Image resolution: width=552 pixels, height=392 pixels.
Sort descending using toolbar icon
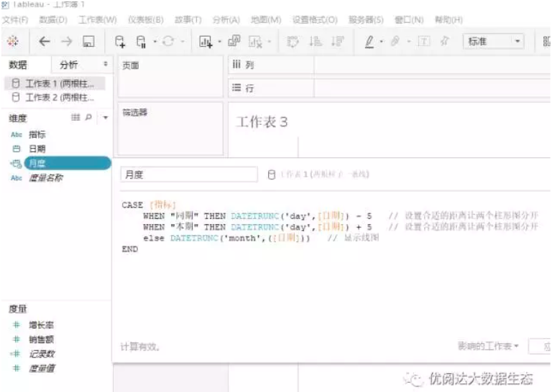pos(336,42)
